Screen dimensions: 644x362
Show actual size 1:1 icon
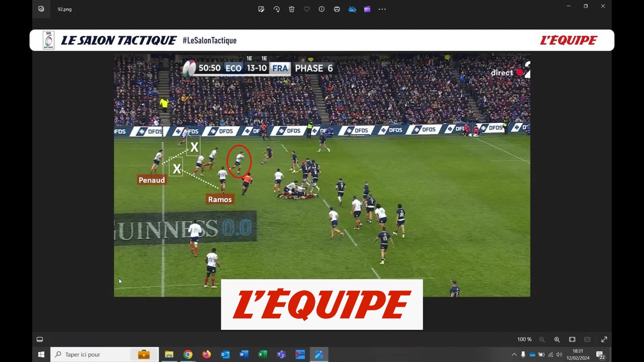587,339
